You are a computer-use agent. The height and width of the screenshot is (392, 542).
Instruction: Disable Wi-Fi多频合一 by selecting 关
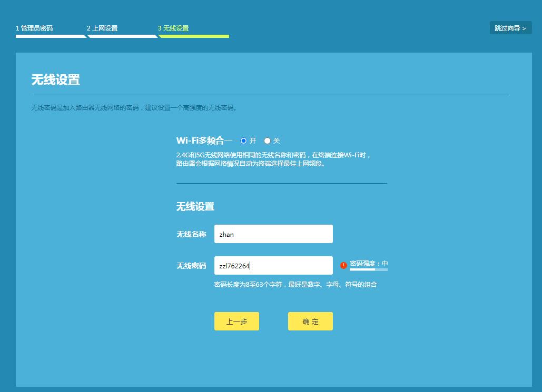267,140
